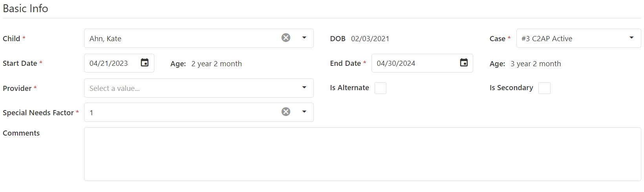Image resolution: width=644 pixels, height=192 pixels.
Task: Click inside the Comments text area
Action: click(x=362, y=154)
